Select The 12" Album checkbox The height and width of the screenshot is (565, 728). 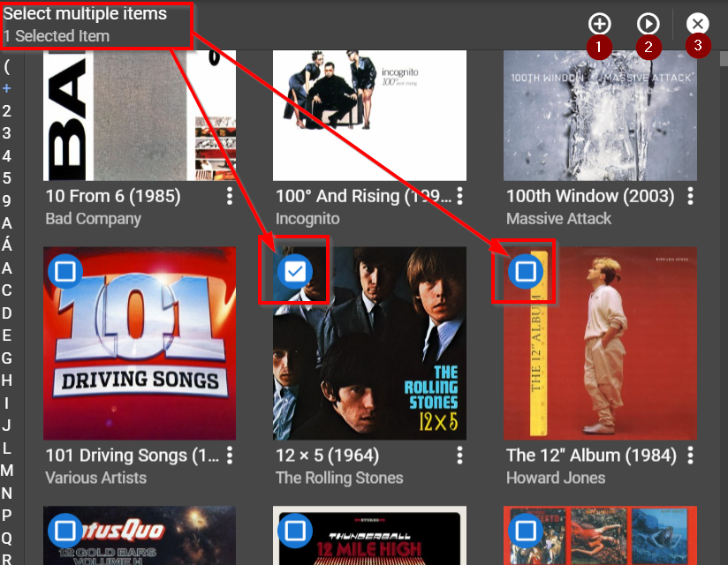pos(526,272)
